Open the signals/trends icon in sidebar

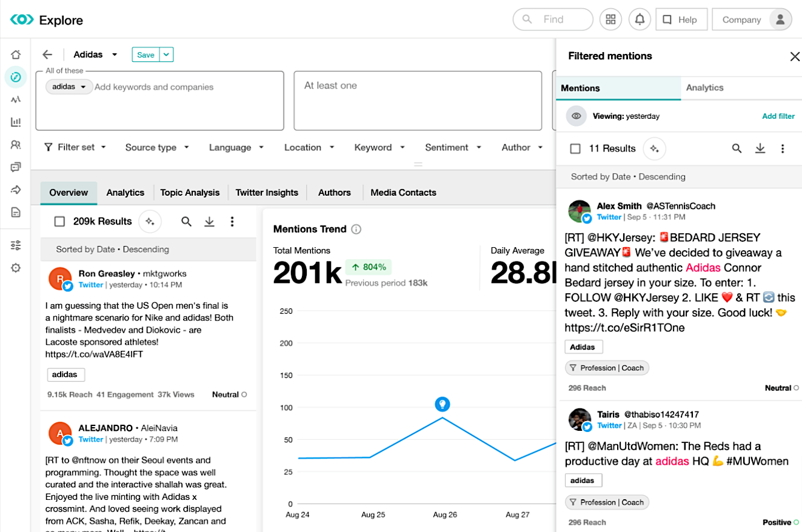[x=15, y=99]
